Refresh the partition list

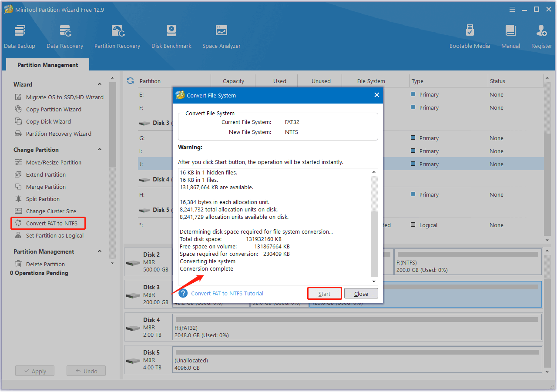tap(130, 81)
